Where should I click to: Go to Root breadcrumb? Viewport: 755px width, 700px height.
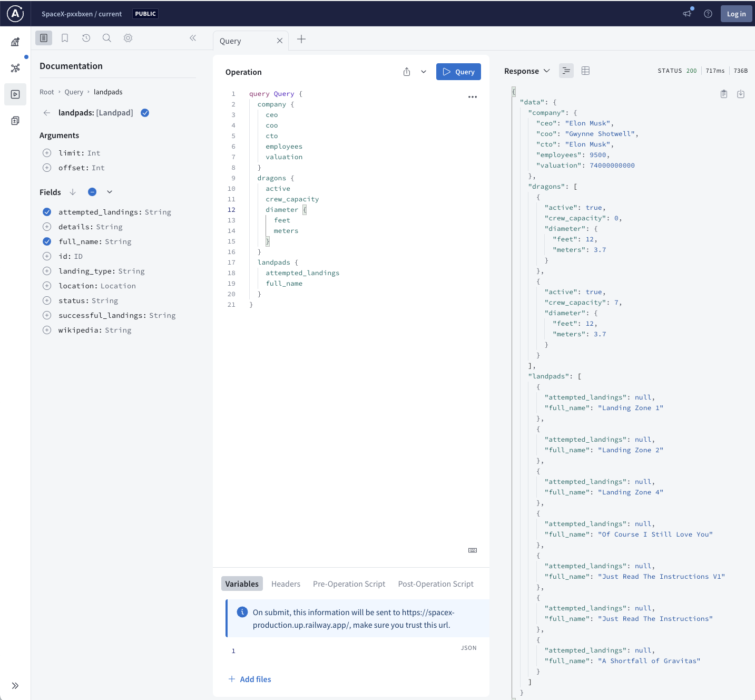coord(47,92)
